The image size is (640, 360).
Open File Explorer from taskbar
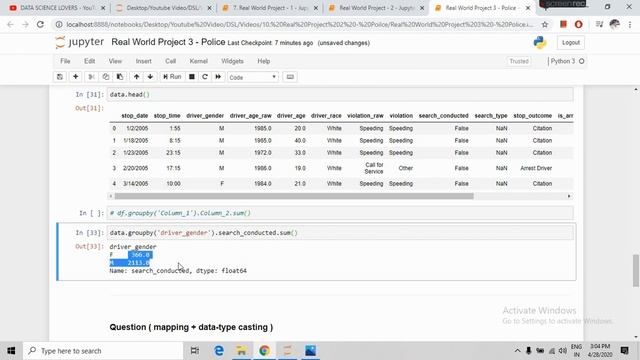coord(242,351)
